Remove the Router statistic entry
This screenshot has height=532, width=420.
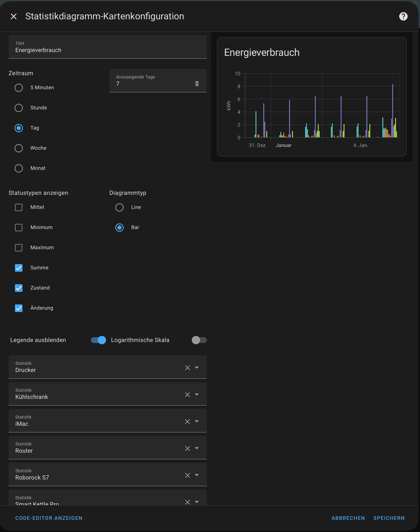click(x=187, y=448)
